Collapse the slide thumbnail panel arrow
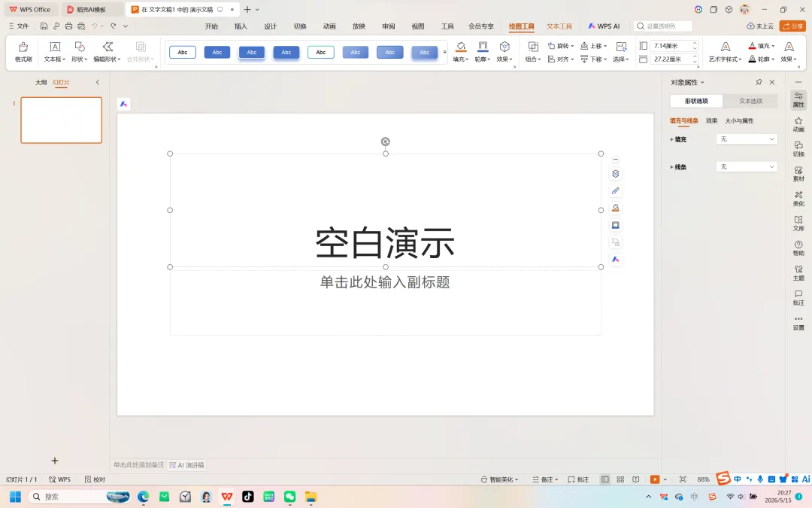 pyautogui.click(x=97, y=83)
